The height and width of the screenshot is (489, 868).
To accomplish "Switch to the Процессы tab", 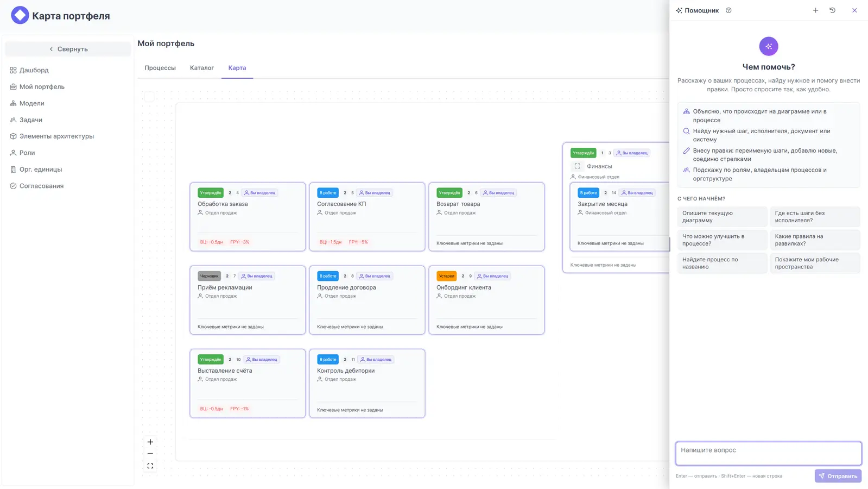I will click(160, 68).
